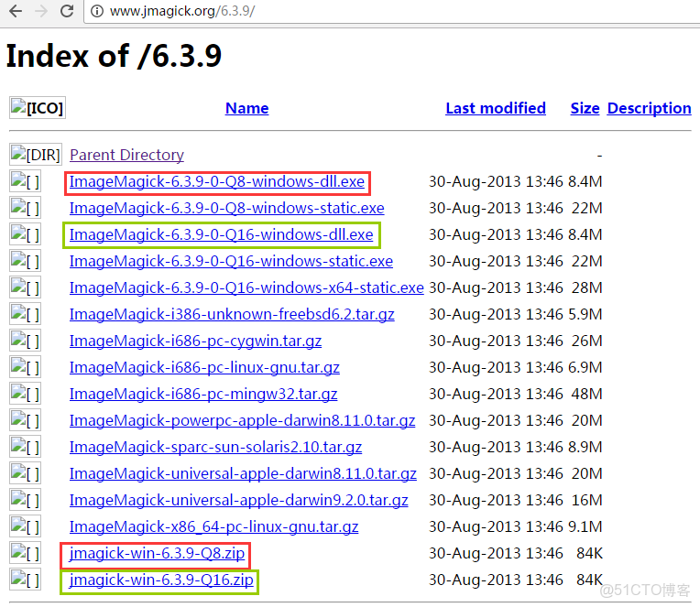Click the 'Index of /6.3.9' heading
700x607 pixels.
[x=114, y=56]
